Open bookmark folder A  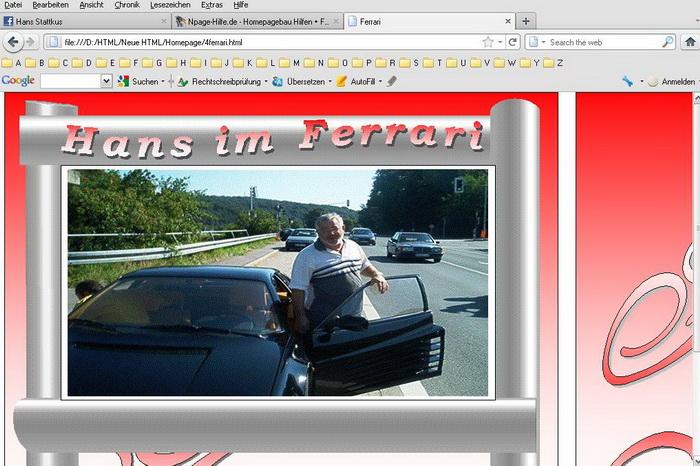point(12,62)
